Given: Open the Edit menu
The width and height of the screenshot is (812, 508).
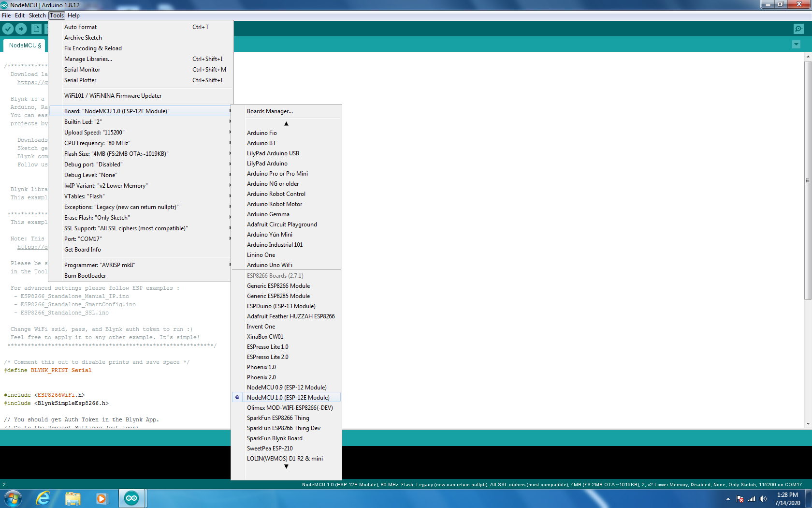Looking at the screenshot, I should point(20,15).
